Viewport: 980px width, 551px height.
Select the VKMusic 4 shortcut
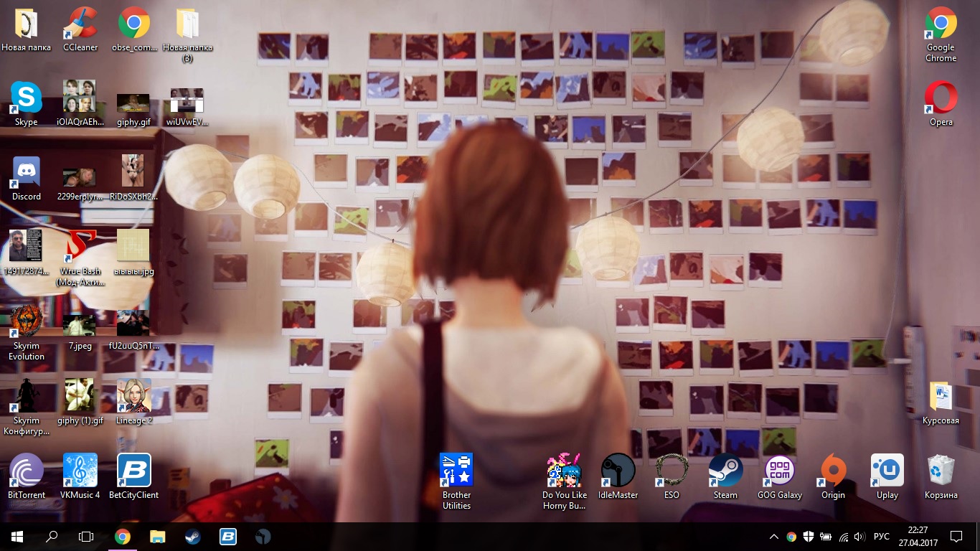80,476
